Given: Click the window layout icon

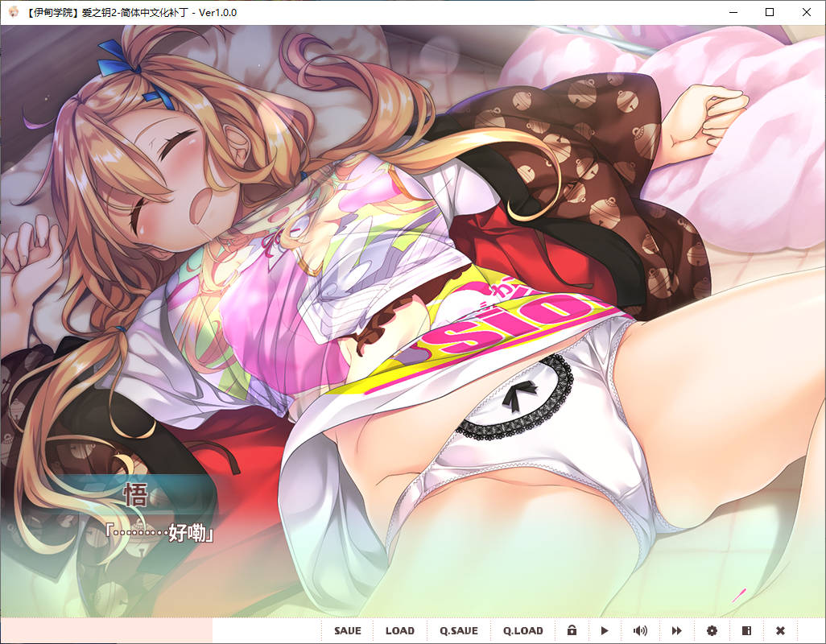Looking at the screenshot, I should (x=746, y=630).
